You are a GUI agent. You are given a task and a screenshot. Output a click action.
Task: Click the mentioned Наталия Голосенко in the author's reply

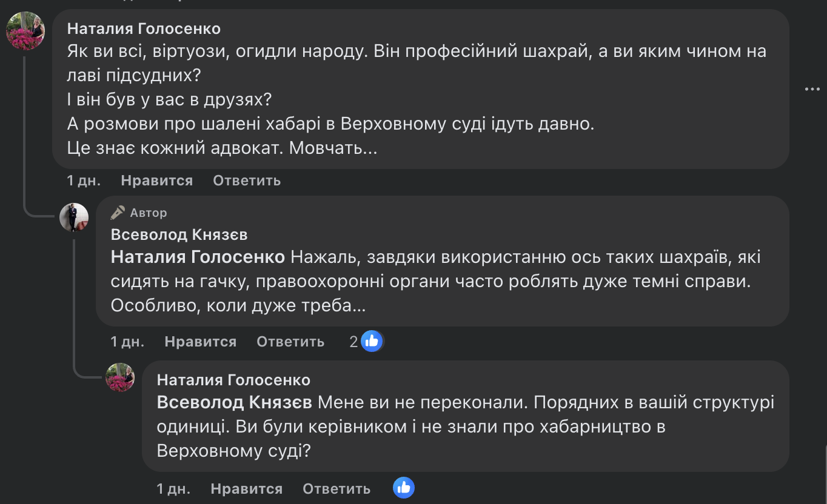[x=198, y=257]
